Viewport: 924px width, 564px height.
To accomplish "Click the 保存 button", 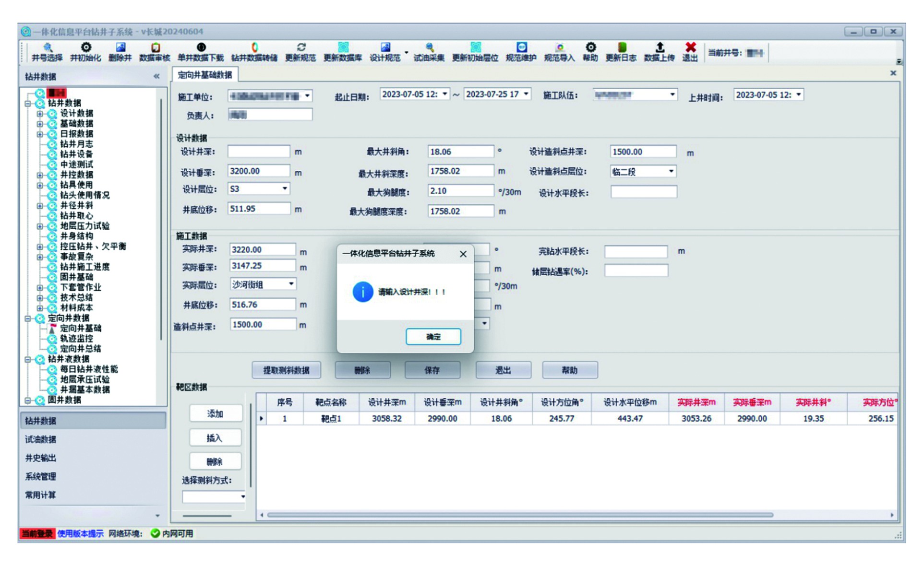I will click(x=432, y=370).
